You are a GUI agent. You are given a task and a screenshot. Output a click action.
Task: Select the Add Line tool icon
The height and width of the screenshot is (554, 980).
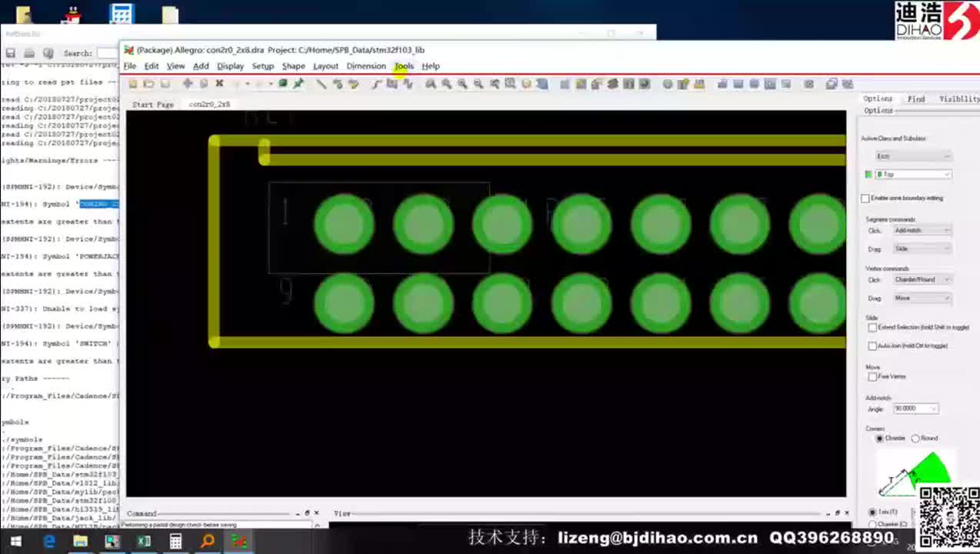tap(322, 84)
